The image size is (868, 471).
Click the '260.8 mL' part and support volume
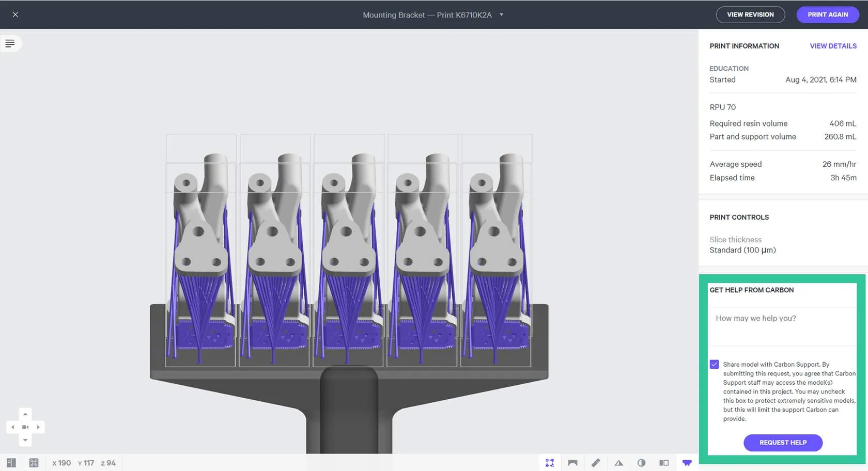click(840, 137)
